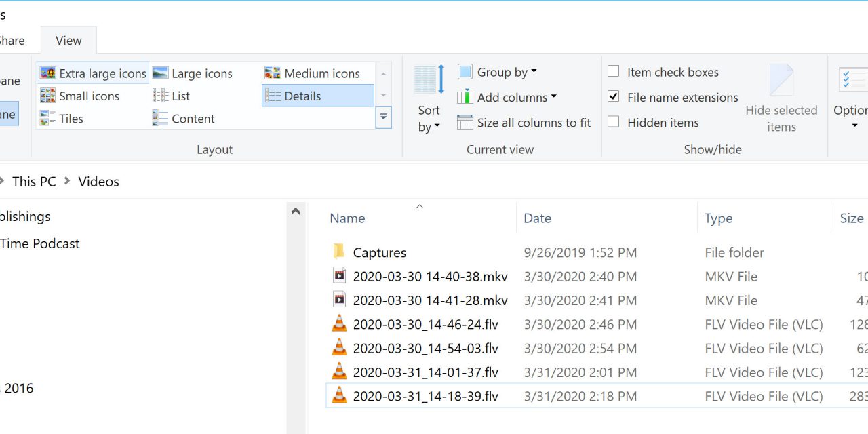Choose Medium icons layout
The width and height of the screenshot is (868, 434).
pyautogui.click(x=313, y=73)
